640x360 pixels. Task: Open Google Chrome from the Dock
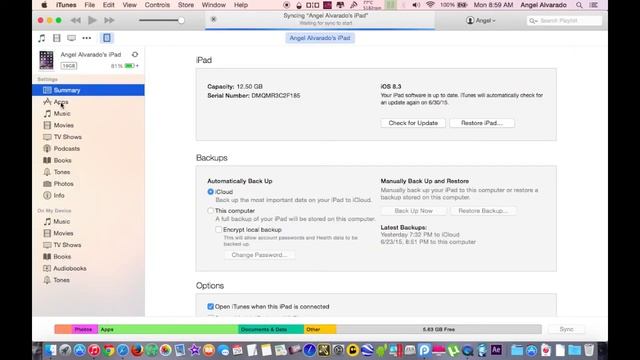(108, 350)
